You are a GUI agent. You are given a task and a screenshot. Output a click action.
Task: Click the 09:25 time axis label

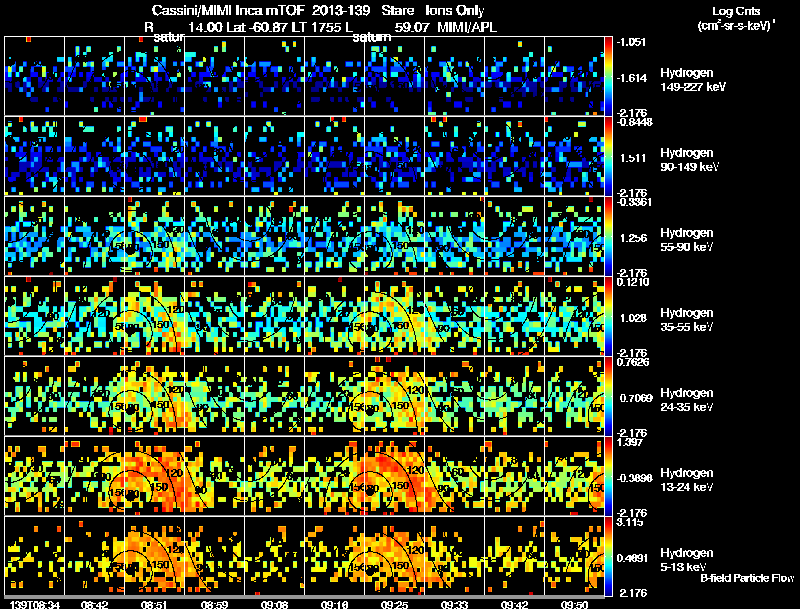(x=394, y=604)
